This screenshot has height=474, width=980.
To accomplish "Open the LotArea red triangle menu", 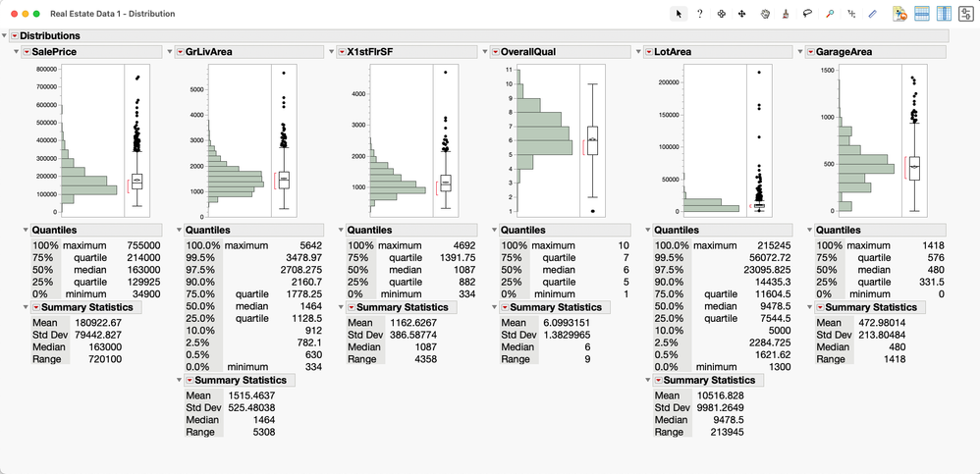I will [649, 52].
